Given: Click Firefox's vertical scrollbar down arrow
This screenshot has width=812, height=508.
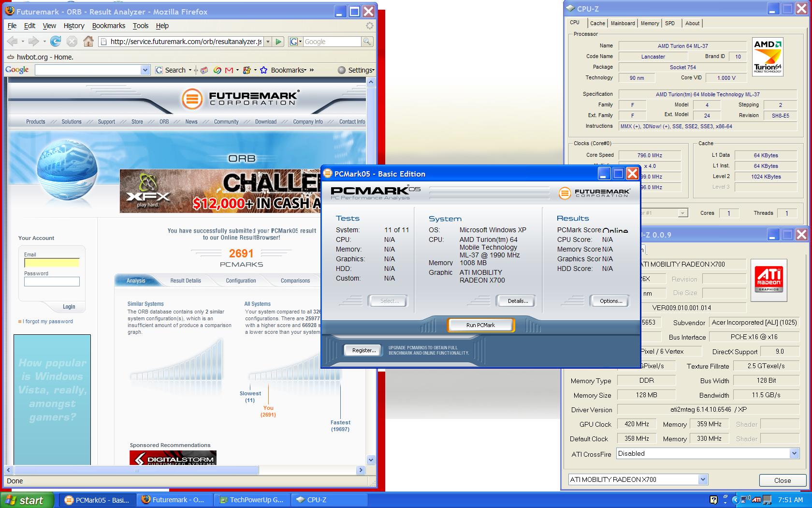Looking at the screenshot, I should click(371, 460).
